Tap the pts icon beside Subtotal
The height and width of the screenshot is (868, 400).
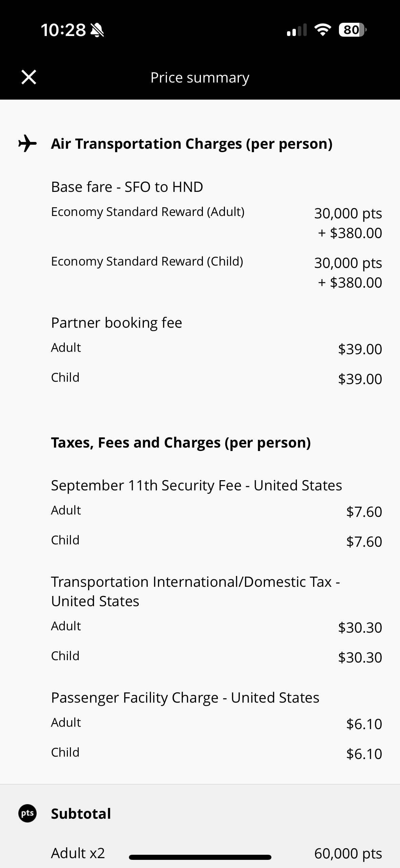click(x=27, y=813)
